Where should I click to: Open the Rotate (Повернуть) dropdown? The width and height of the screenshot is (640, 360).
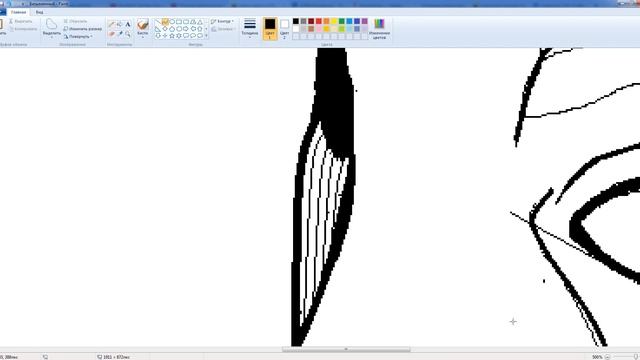coord(78,36)
